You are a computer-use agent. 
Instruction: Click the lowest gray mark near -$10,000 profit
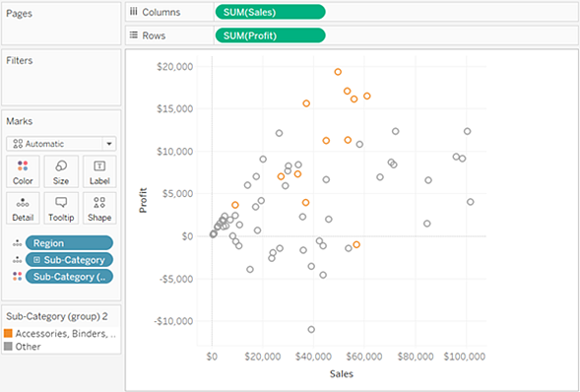click(x=311, y=329)
